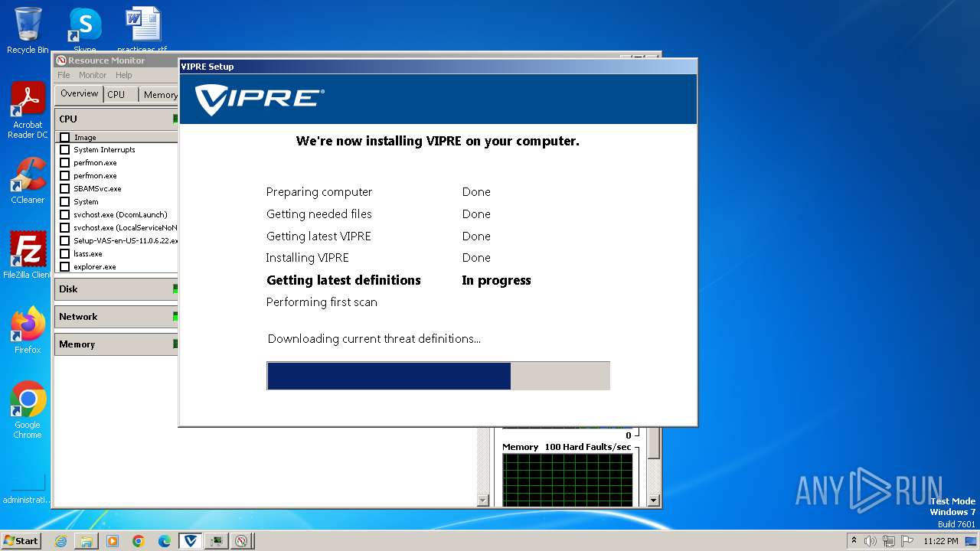Expand the Memory section in Resource Monitor
The image size is (980, 551).
116,344
